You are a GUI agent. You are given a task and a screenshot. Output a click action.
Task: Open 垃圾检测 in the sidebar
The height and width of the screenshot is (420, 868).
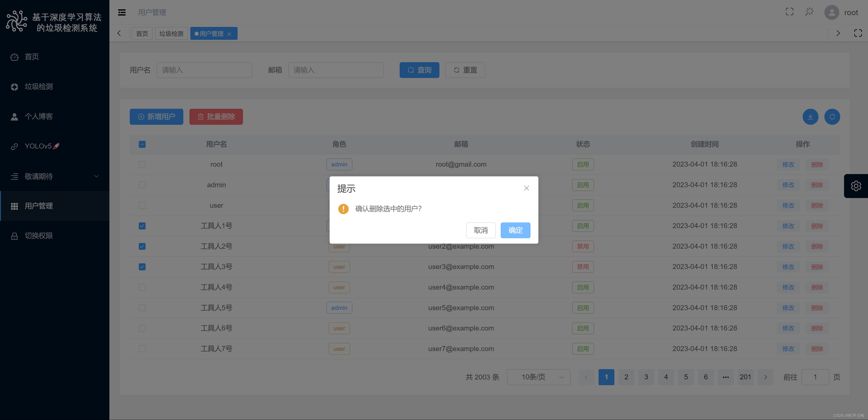coord(54,87)
